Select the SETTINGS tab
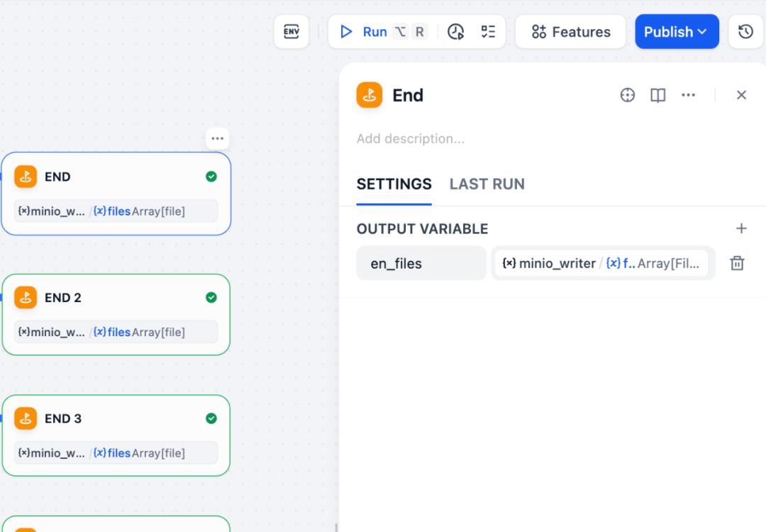The width and height of the screenshot is (766, 532). pos(394,184)
